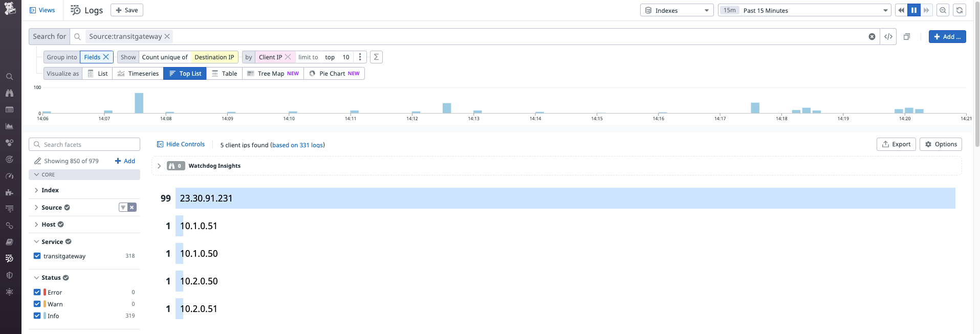
Task: Click the copy query icon
Action: [x=907, y=37]
